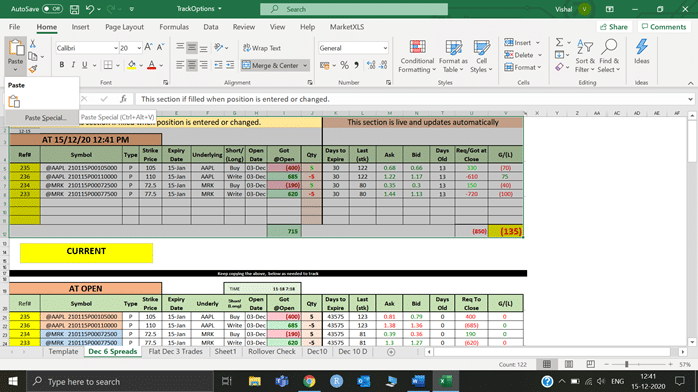The image size is (698, 392).
Task: Click the Undo arrow icon
Action: click(90, 9)
